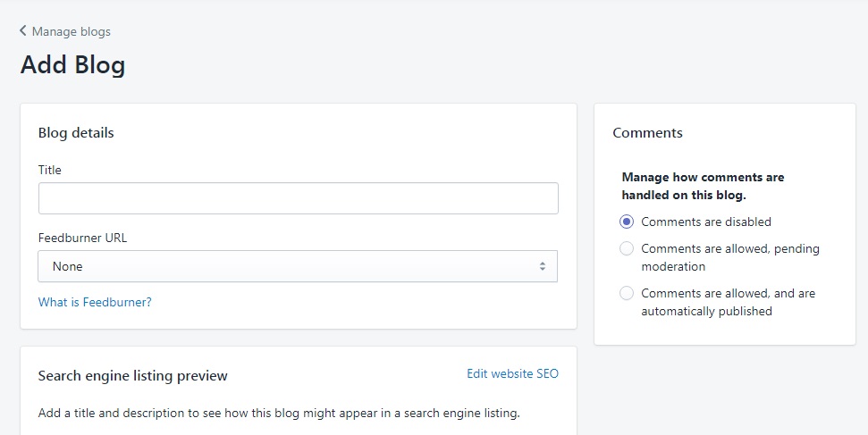Image resolution: width=868 pixels, height=435 pixels.
Task: Click the Title field label
Action: click(50, 170)
